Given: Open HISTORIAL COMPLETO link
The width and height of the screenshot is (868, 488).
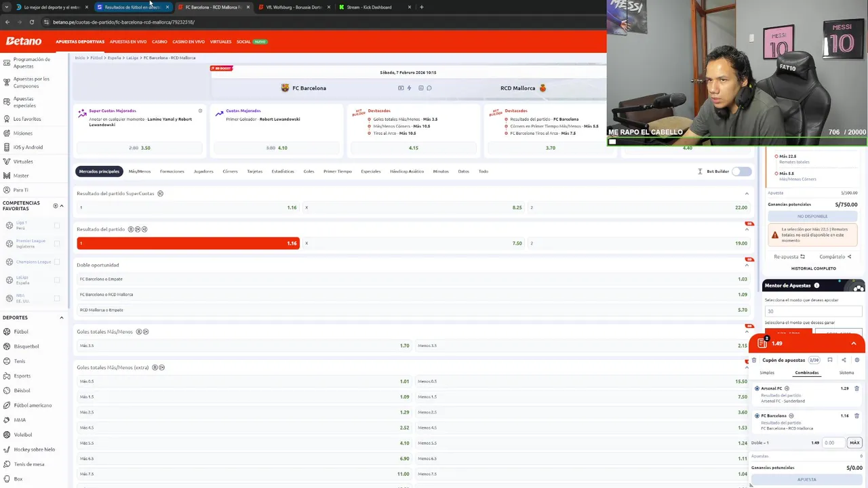Looking at the screenshot, I should 814,268.
